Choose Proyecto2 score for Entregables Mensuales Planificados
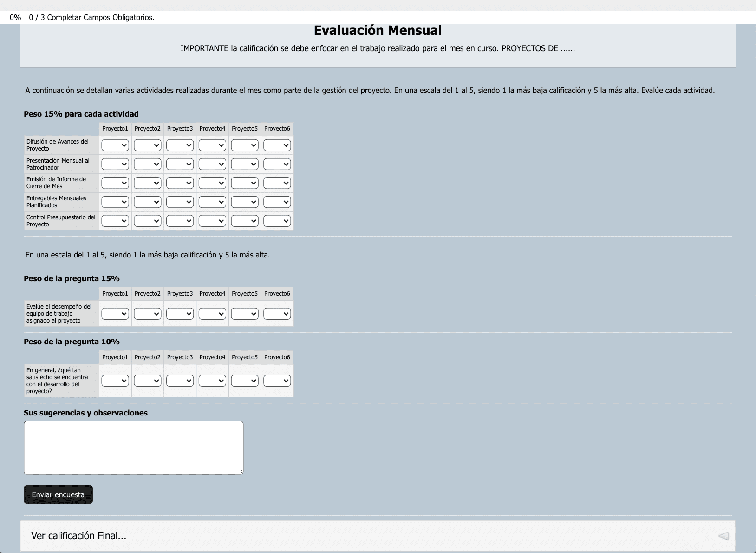The width and height of the screenshot is (756, 553). tap(148, 202)
